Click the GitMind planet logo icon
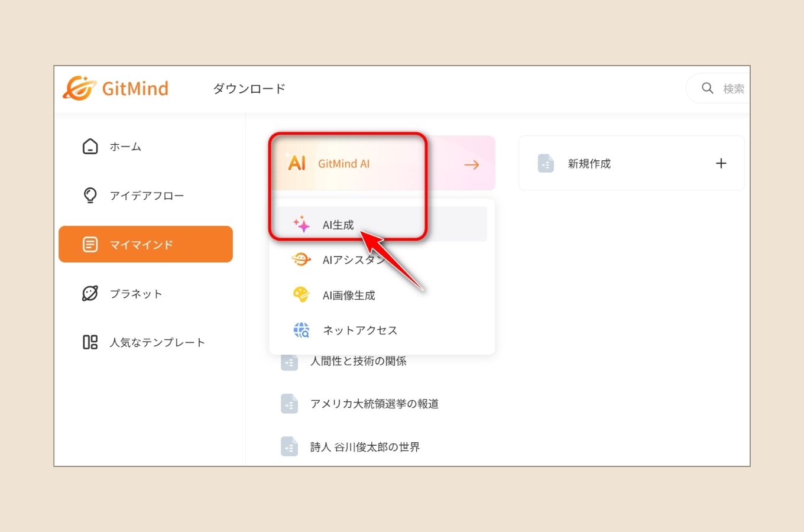804x532 pixels. click(x=80, y=88)
